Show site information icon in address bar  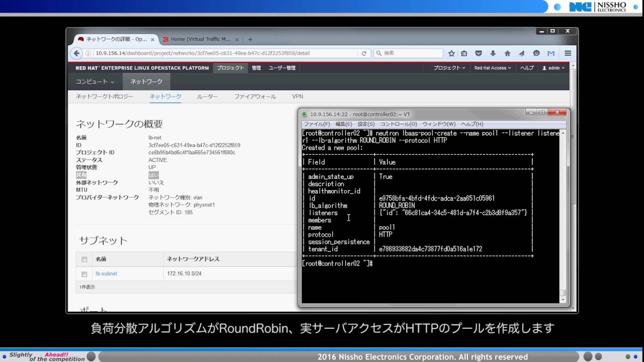click(x=89, y=53)
